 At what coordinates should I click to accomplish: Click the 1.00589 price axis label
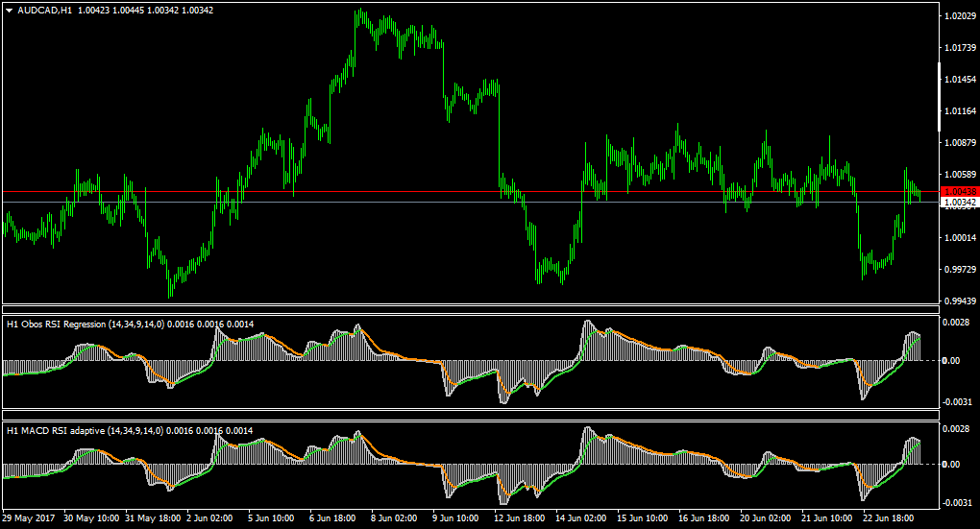click(961, 174)
